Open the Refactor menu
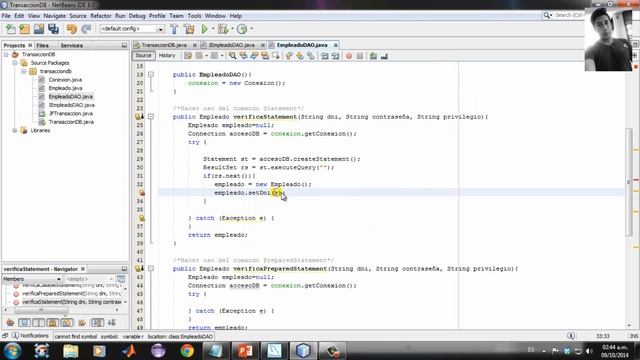Screen dimensions: 640x360 pos(101,16)
